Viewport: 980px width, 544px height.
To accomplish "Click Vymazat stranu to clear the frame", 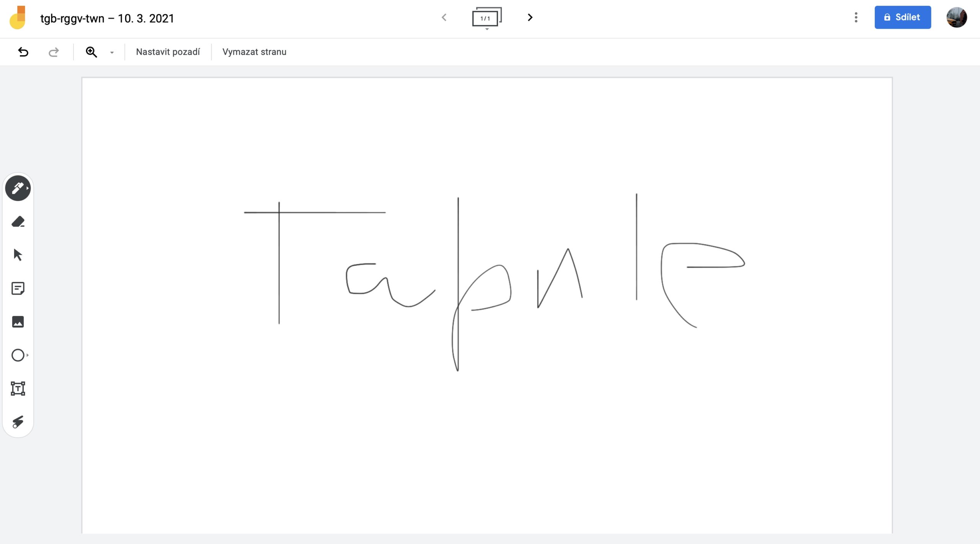I will [254, 52].
